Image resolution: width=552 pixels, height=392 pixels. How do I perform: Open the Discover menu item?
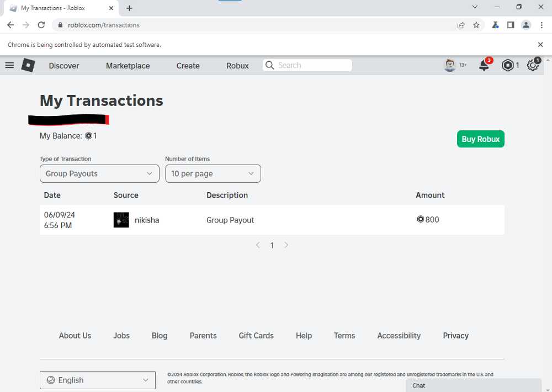coord(64,66)
